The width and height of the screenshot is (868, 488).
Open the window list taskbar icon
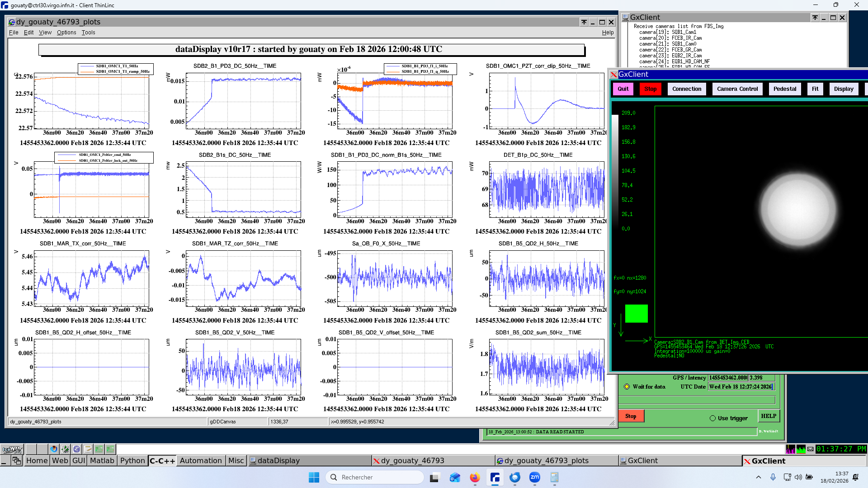point(17,461)
